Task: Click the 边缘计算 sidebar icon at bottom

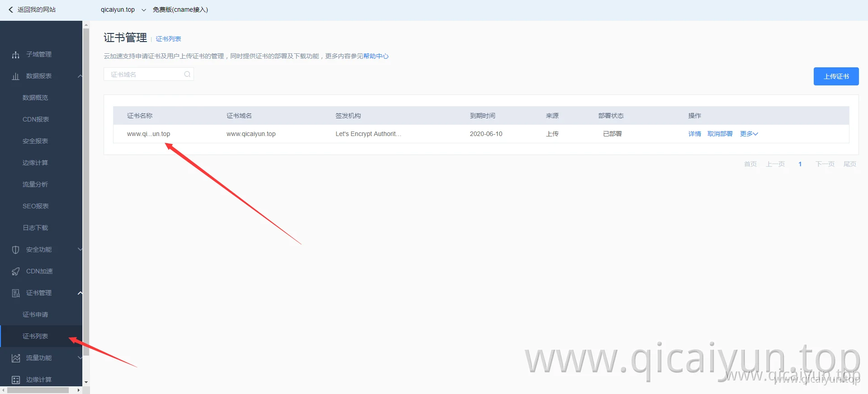Action: [16, 380]
